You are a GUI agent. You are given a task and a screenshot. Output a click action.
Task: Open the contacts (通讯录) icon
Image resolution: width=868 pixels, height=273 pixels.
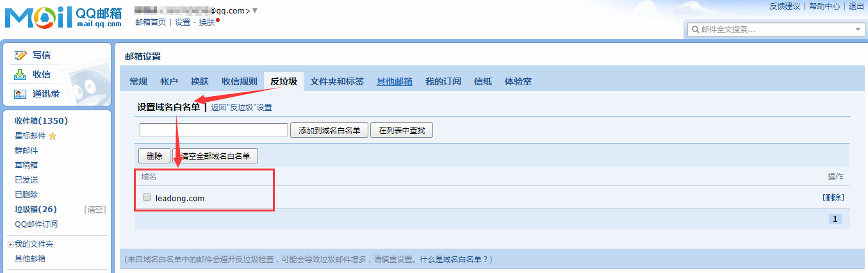coord(20,94)
